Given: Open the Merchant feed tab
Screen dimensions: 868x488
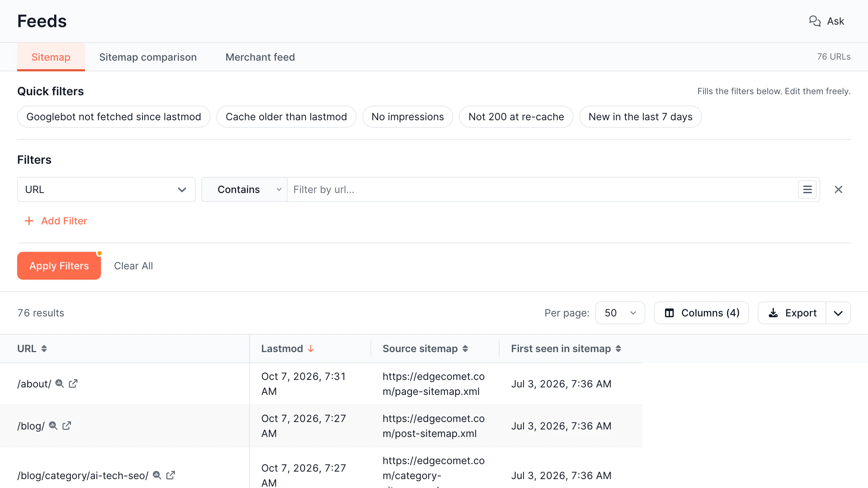Looking at the screenshot, I should (260, 57).
